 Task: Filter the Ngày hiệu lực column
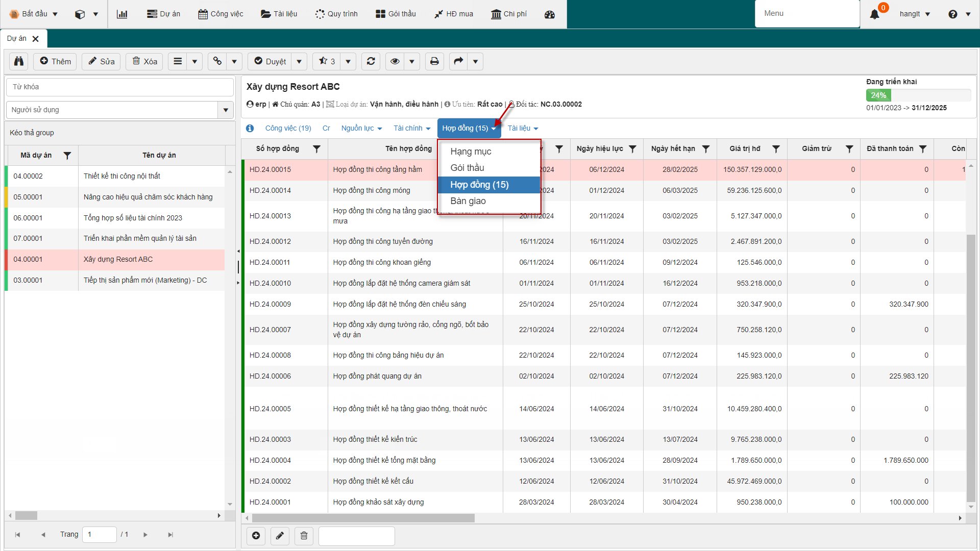pos(632,149)
